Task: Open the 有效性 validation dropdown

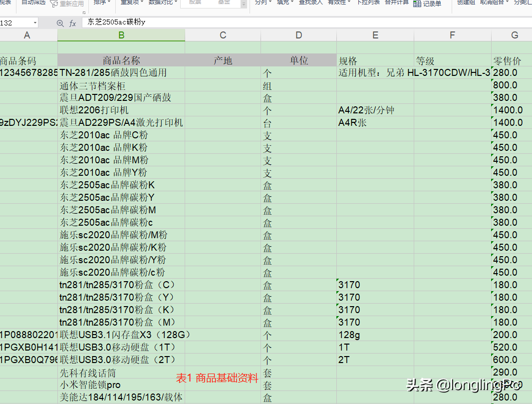Action: (339, 2)
